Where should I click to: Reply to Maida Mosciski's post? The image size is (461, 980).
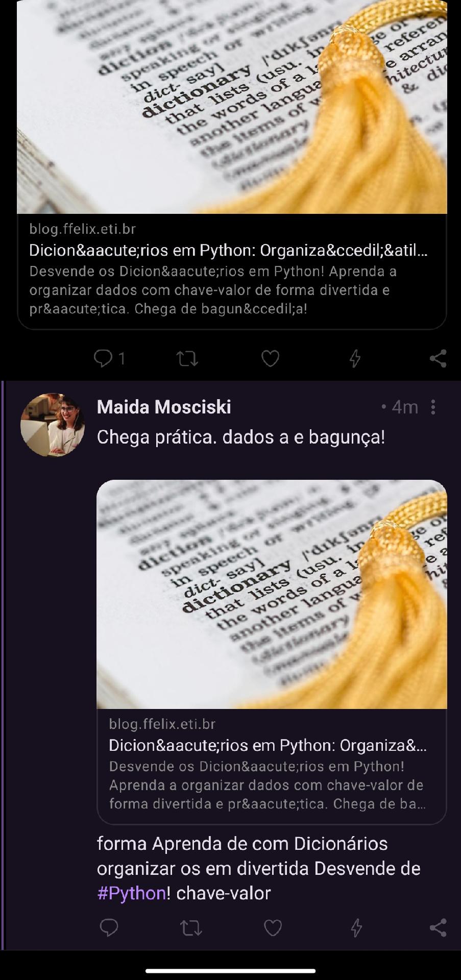pyautogui.click(x=109, y=927)
